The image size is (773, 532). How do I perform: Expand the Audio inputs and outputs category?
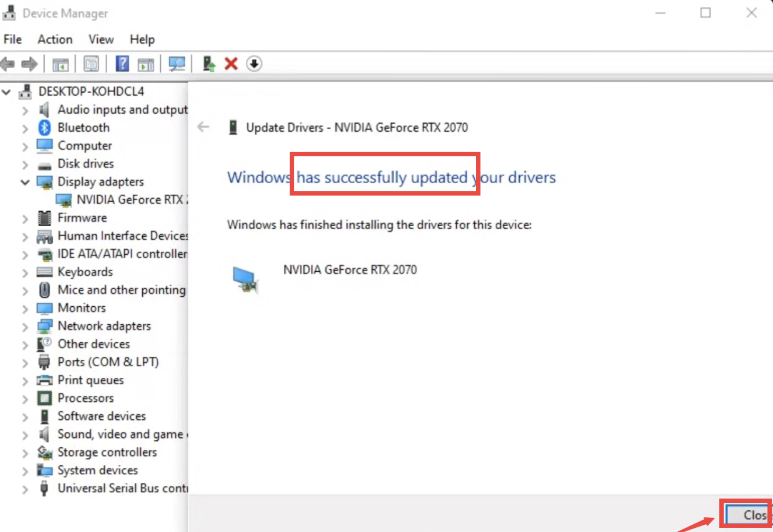pyautogui.click(x=25, y=110)
